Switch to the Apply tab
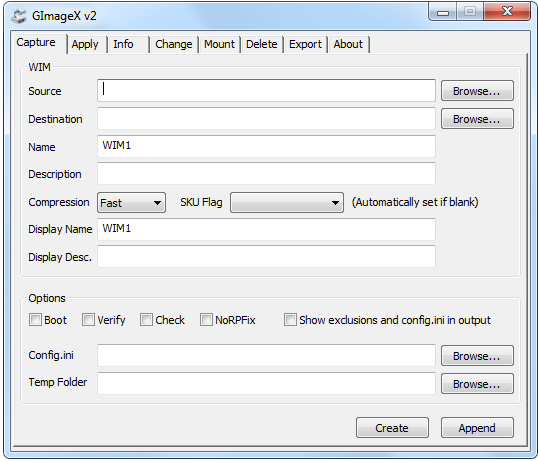Image resolution: width=538 pixels, height=461 pixels. (x=85, y=44)
